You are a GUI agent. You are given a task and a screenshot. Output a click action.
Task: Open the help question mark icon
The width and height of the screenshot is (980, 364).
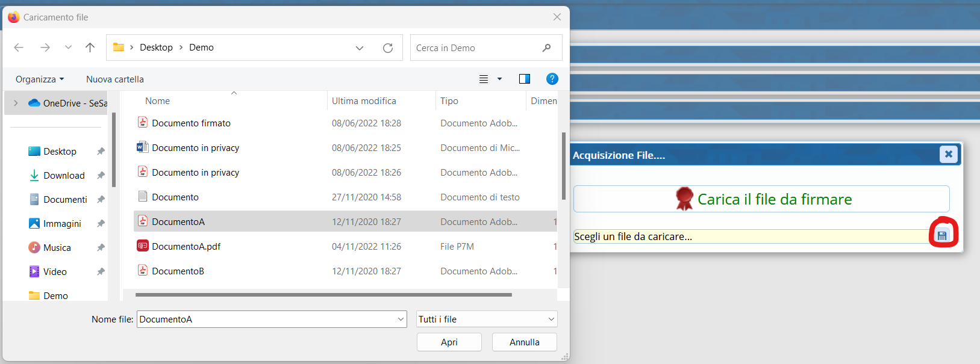(552, 79)
